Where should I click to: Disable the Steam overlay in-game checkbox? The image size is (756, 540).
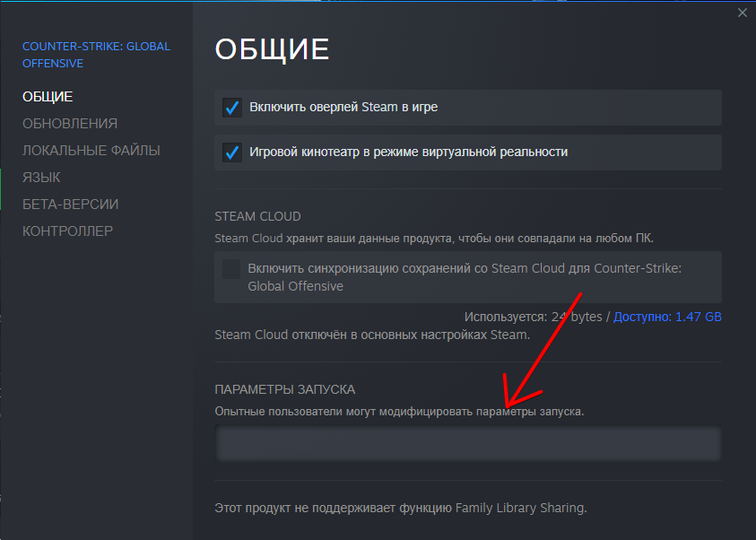pos(232,108)
